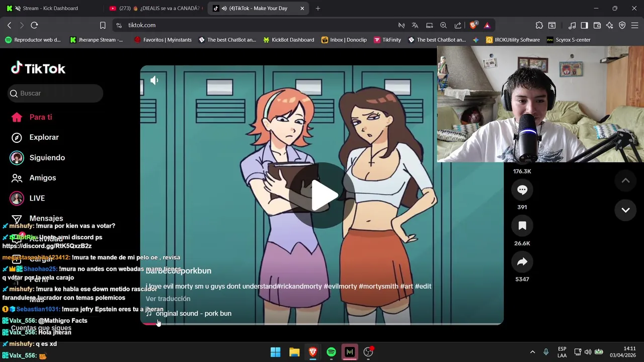The width and height of the screenshot is (644, 362).
Task: Open Mensajes in TikTok sidebar
Action: [37, 218]
